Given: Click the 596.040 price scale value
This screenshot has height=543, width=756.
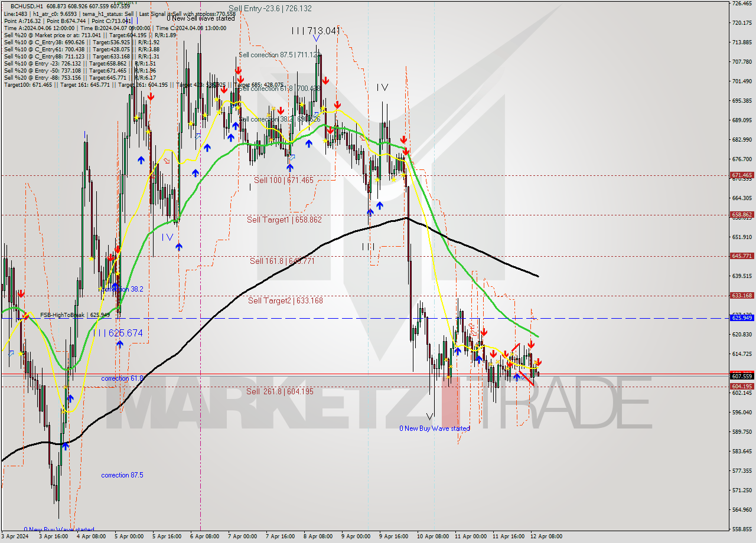Looking at the screenshot, I should [x=742, y=413].
